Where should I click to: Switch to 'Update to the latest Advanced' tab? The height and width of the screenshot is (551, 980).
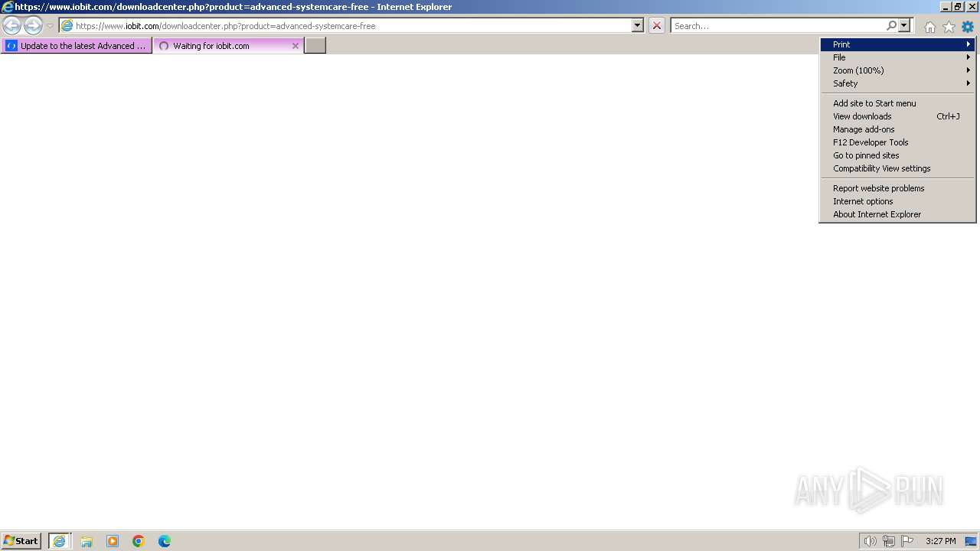coord(77,46)
